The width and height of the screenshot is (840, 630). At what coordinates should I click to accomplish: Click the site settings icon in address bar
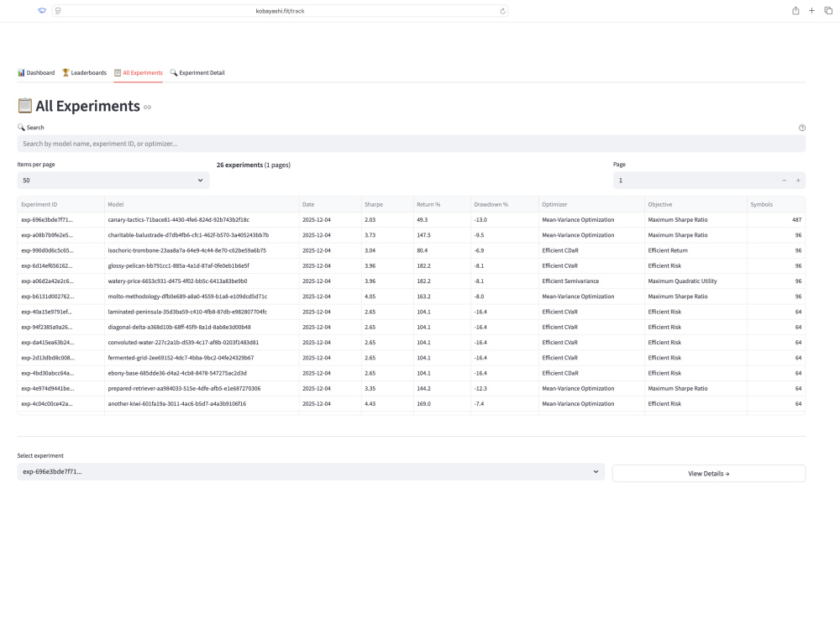pos(58,11)
